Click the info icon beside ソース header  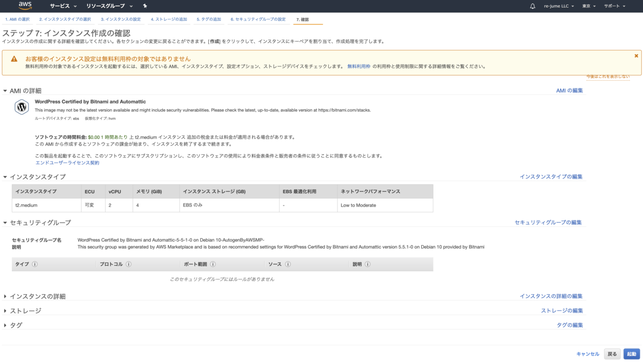point(289,264)
